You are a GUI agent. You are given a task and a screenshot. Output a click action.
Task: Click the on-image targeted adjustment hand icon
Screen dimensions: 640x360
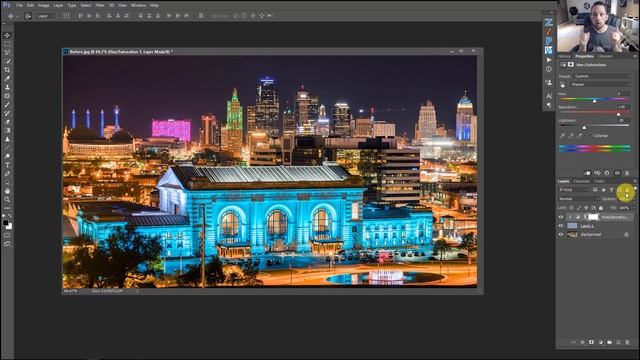pyautogui.click(x=563, y=85)
